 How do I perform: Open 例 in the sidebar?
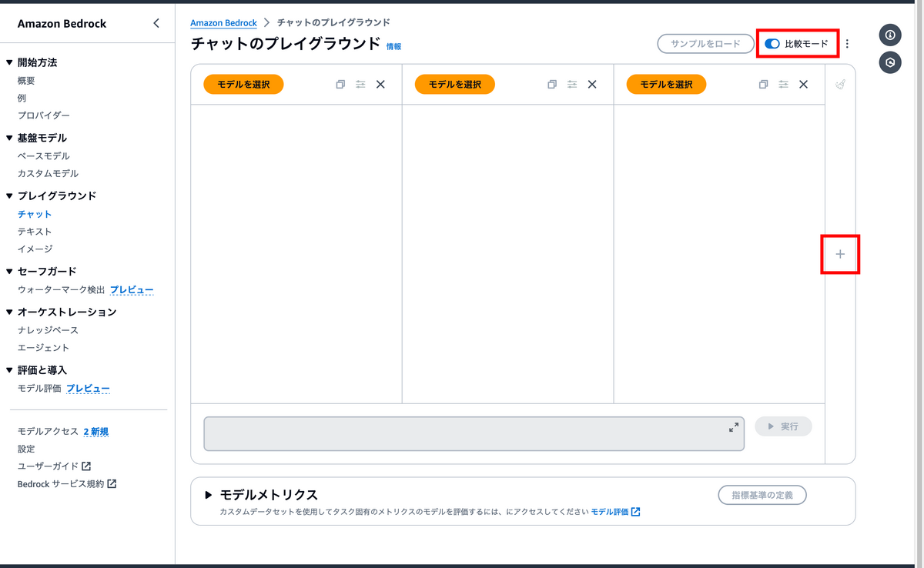pyautogui.click(x=22, y=98)
